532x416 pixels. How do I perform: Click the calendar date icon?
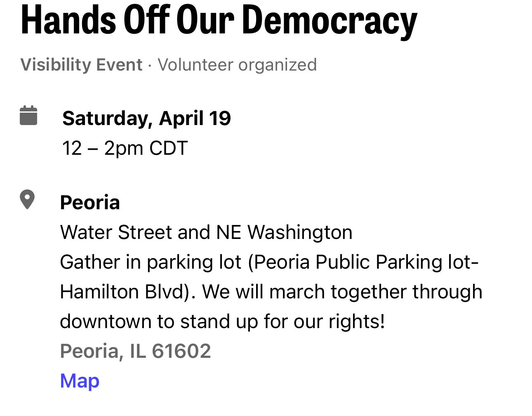coord(28,115)
